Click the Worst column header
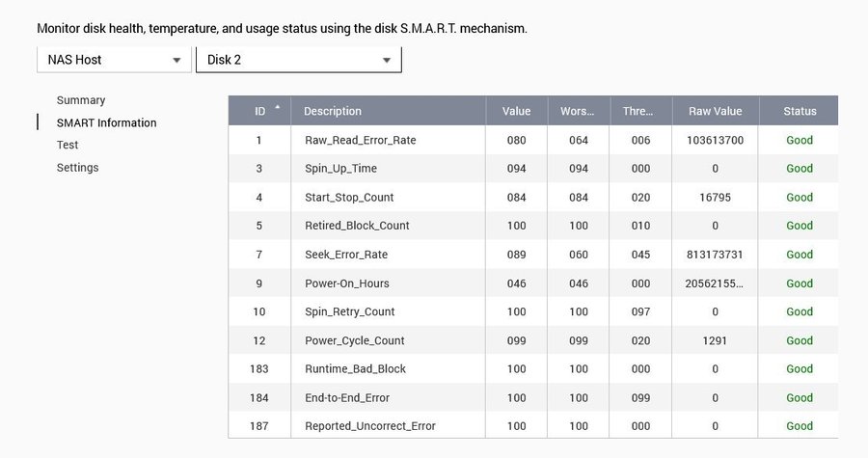 (578, 111)
